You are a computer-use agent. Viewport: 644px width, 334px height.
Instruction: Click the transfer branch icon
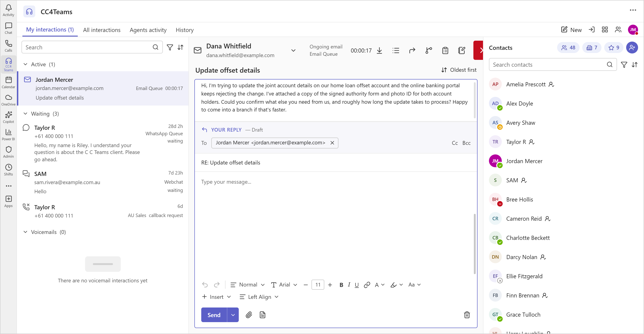(x=429, y=50)
